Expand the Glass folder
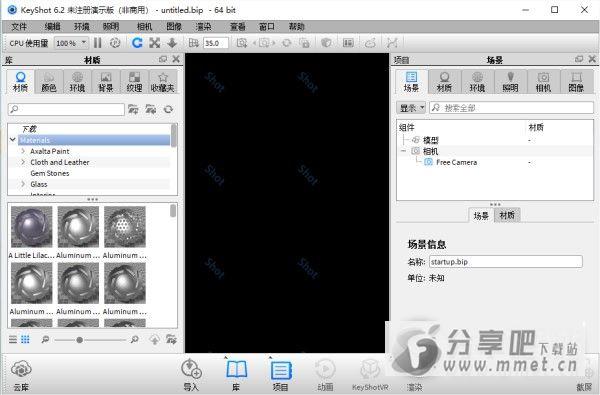Image resolution: width=600 pixels, height=395 pixels. coord(23,184)
